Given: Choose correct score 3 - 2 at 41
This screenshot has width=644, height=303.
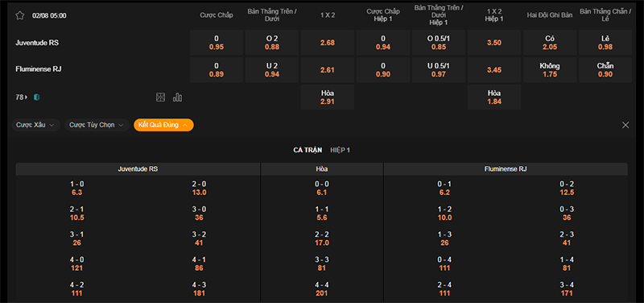Looking at the screenshot, I should (199, 239).
